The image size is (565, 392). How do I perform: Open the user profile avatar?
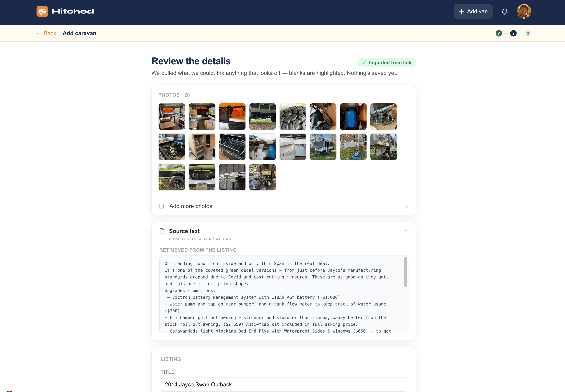click(524, 11)
